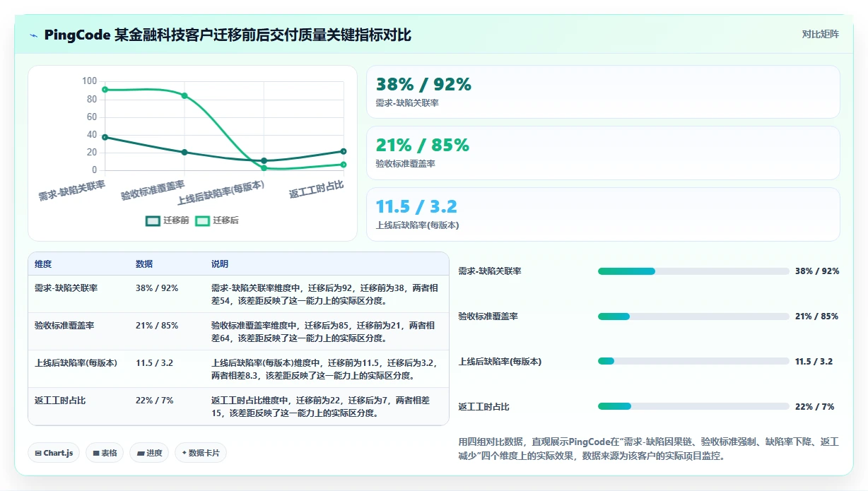This screenshot has height=491, width=868.
Task: Toggle the 迁移后 legend item in chart
Action: click(x=217, y=220)
